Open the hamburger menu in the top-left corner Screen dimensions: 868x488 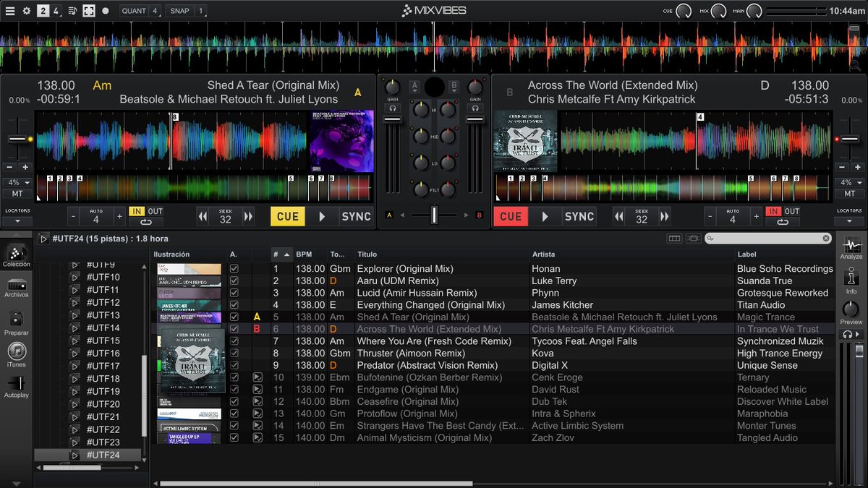(x=10, y=10)
